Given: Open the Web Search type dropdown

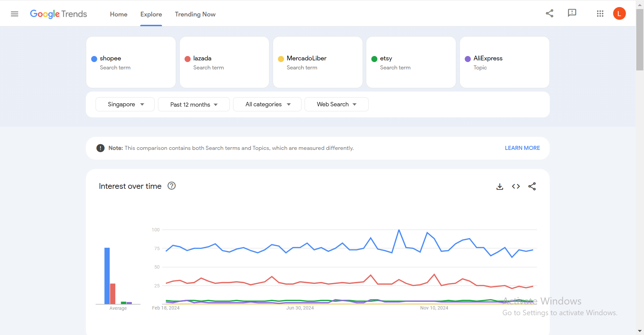Looking at the screenshot, I should point(336,104).
